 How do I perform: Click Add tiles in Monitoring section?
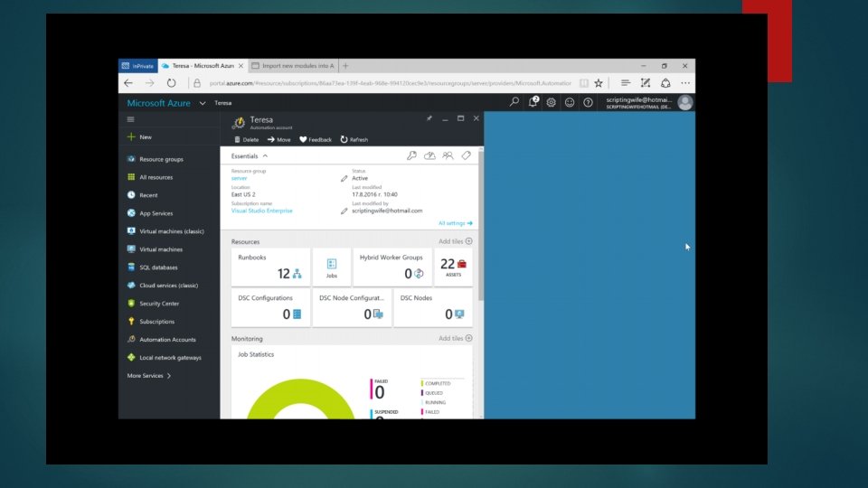(456, 339)
